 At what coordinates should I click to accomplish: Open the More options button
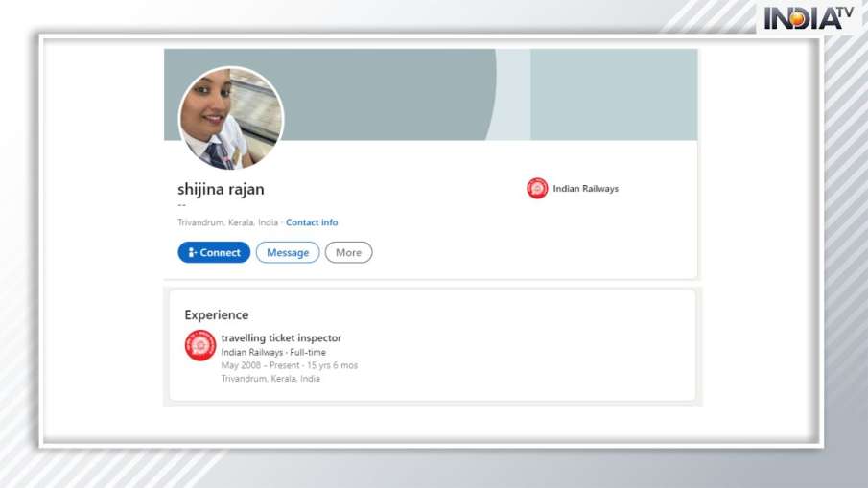coord(348,252)
